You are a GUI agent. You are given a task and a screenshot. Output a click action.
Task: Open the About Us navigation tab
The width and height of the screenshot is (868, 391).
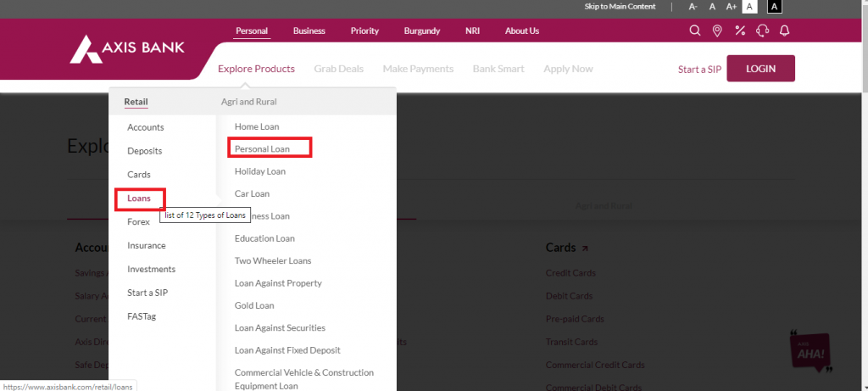(x=522, y=31)
